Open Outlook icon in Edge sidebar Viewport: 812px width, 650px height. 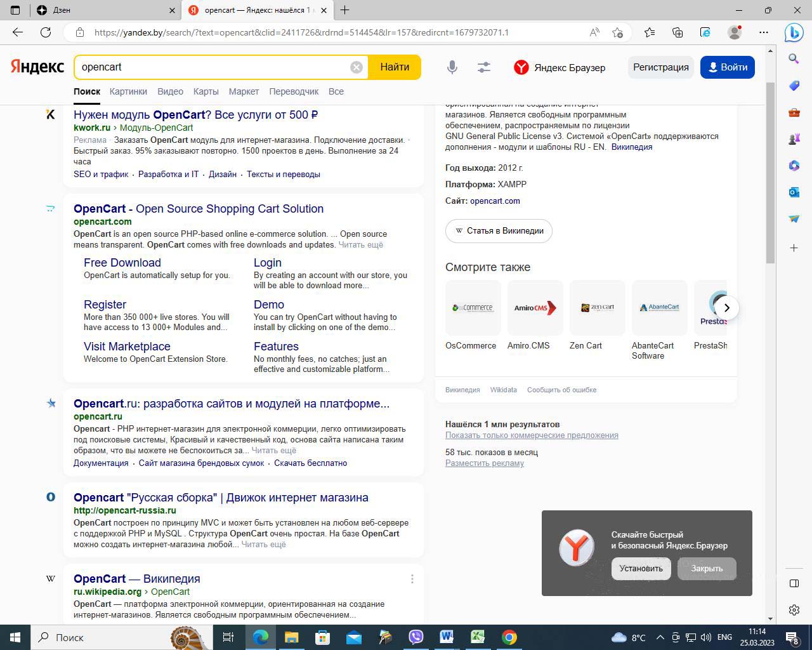tap(794, 192)
